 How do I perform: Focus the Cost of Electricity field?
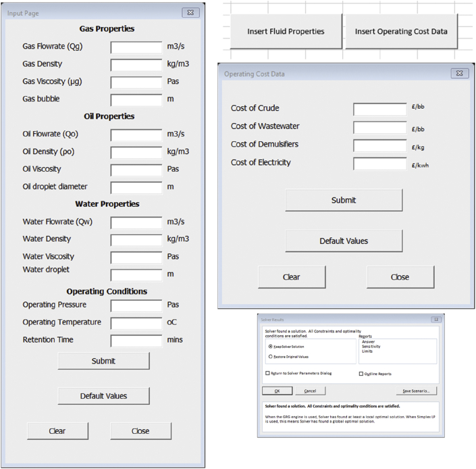pyautogui.click(x=379, y=163)
